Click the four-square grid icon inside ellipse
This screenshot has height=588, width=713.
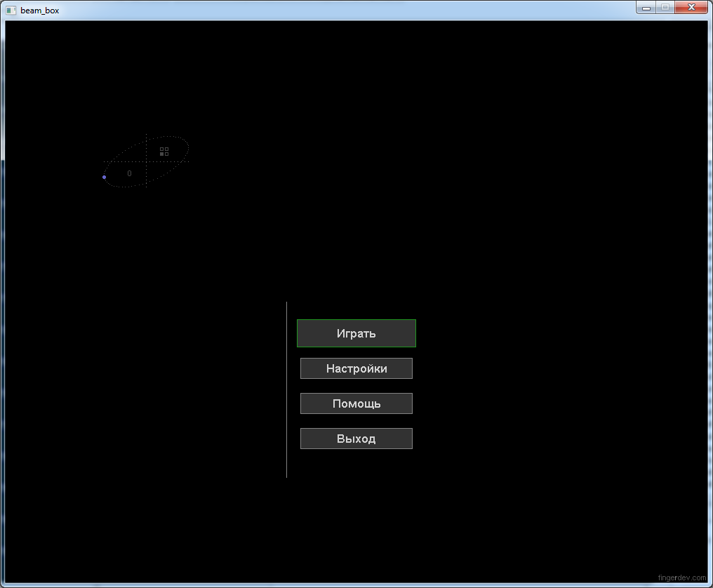(164, 151)
